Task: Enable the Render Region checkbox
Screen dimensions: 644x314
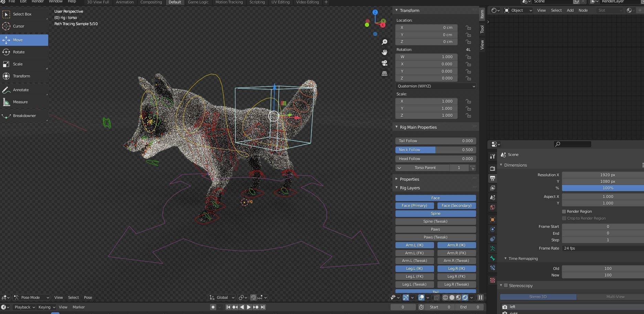Action: tap(564, 211)
